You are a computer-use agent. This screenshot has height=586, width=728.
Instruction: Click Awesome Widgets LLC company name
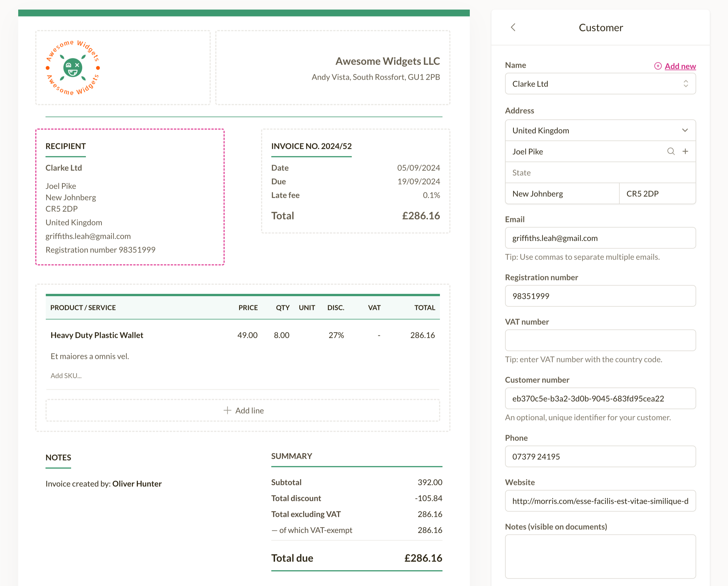click(387, 61)
